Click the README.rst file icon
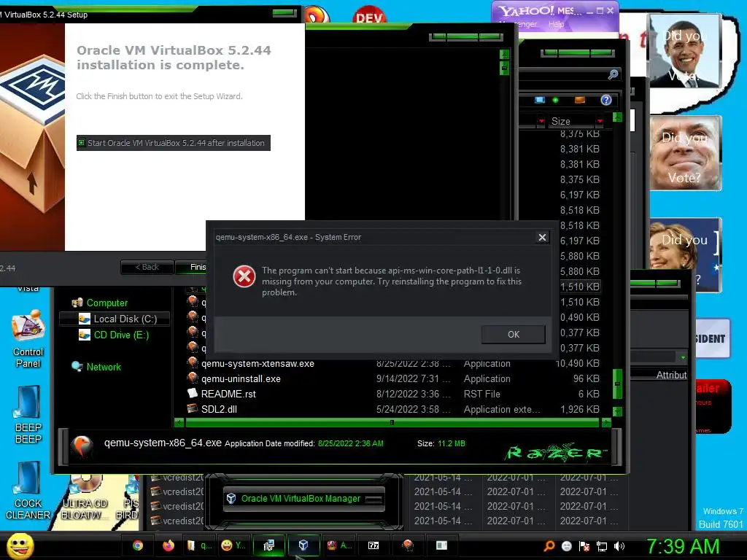Image resolution: width=747 pixels, height=560 pixels. click(193, 393)
